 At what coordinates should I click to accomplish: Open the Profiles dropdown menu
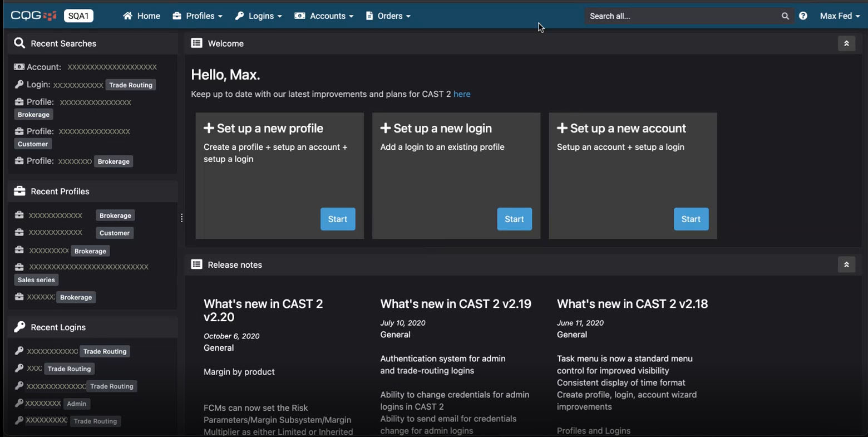pos(198,16)
